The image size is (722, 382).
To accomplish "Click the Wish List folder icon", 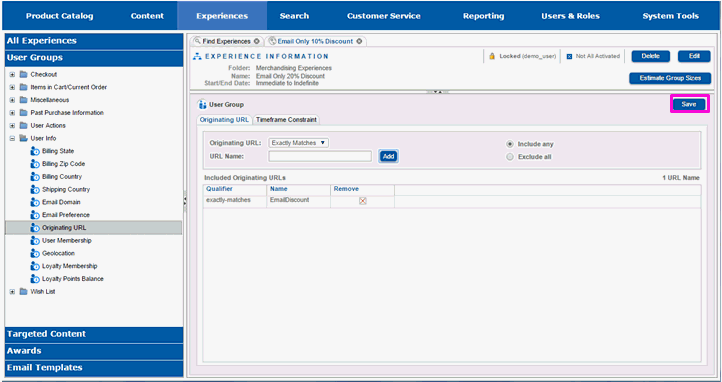I will [x=23, y=292].
